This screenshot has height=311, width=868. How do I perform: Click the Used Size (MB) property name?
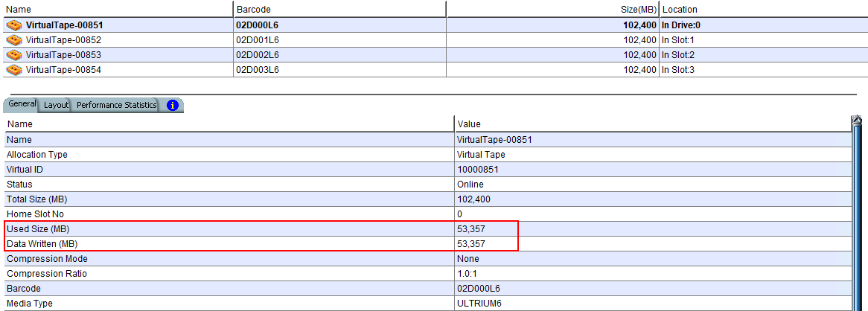tap(38, 229)
